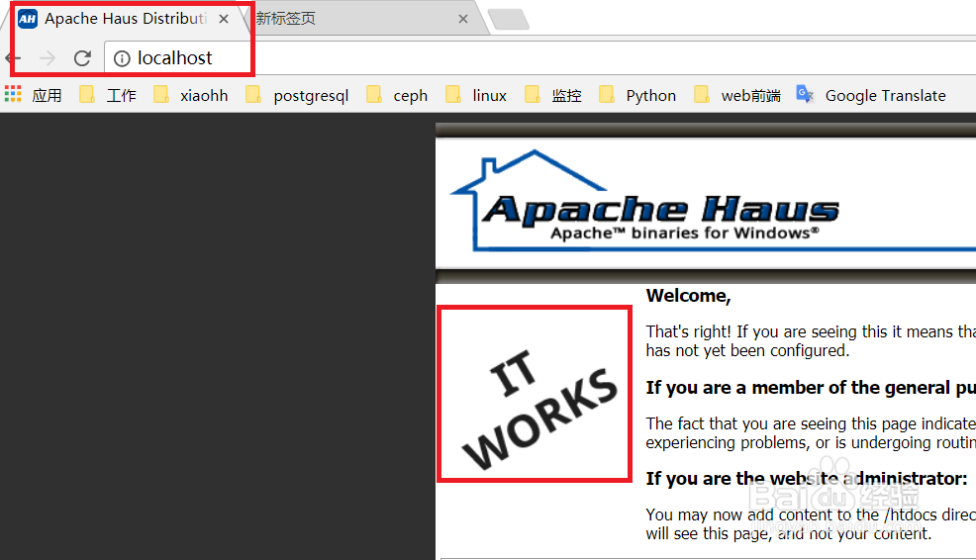Close the Apache Haus Distribution tab

pyautogui.click(x=224, y=19)
